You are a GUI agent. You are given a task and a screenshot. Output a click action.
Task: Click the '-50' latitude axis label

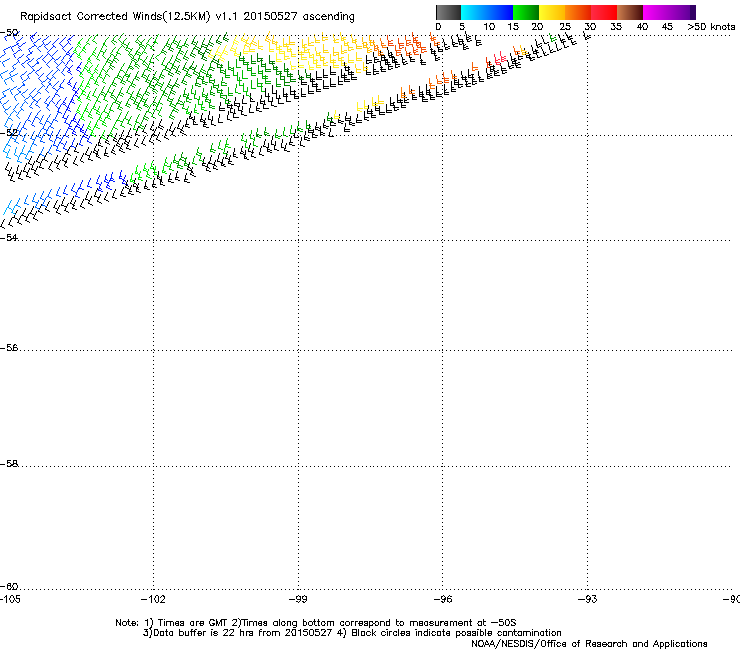(9, 33)
